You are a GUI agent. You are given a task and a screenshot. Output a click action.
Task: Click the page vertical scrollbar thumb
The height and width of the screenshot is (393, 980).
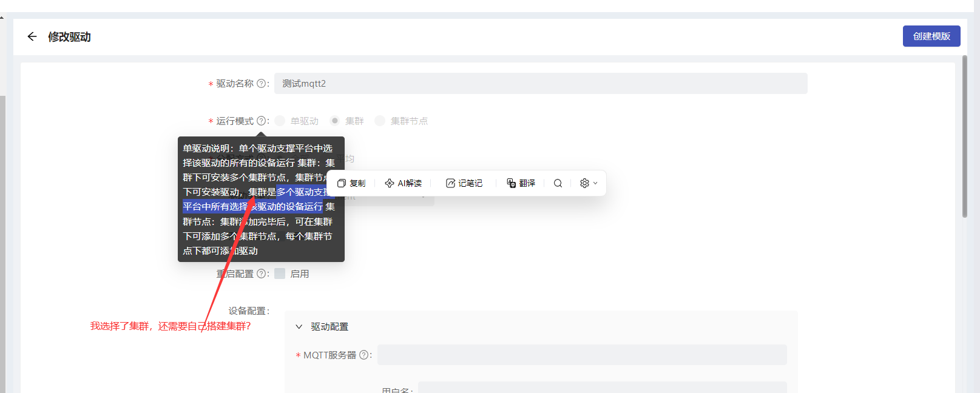[x=965, y=136]
